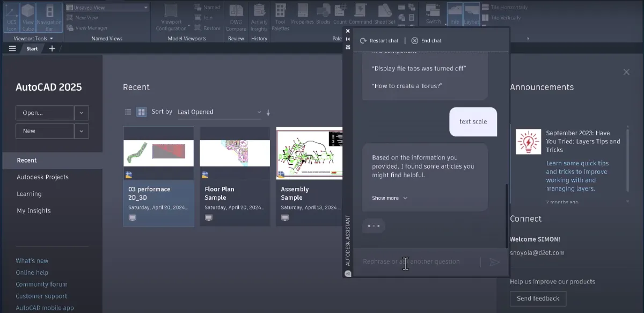Viewport: 644px width, 313px height.
Task: Open the Online help link
Action: pyautogui.click(x=32, y=273)
